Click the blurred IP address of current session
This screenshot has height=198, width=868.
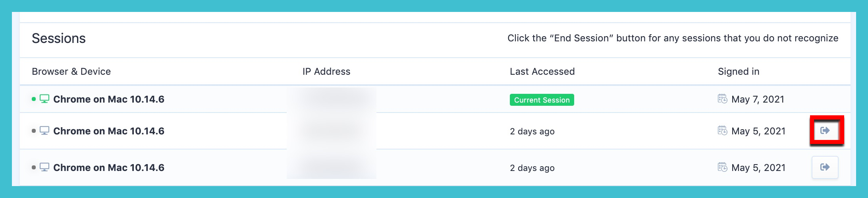pyautogui.click(x=332, y=99)
